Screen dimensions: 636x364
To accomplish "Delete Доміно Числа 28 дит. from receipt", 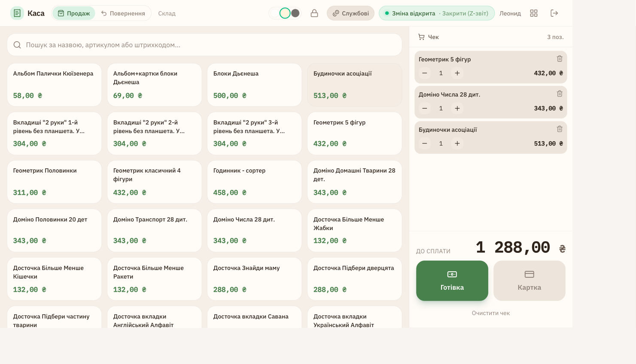I will [x=560, y=94].
